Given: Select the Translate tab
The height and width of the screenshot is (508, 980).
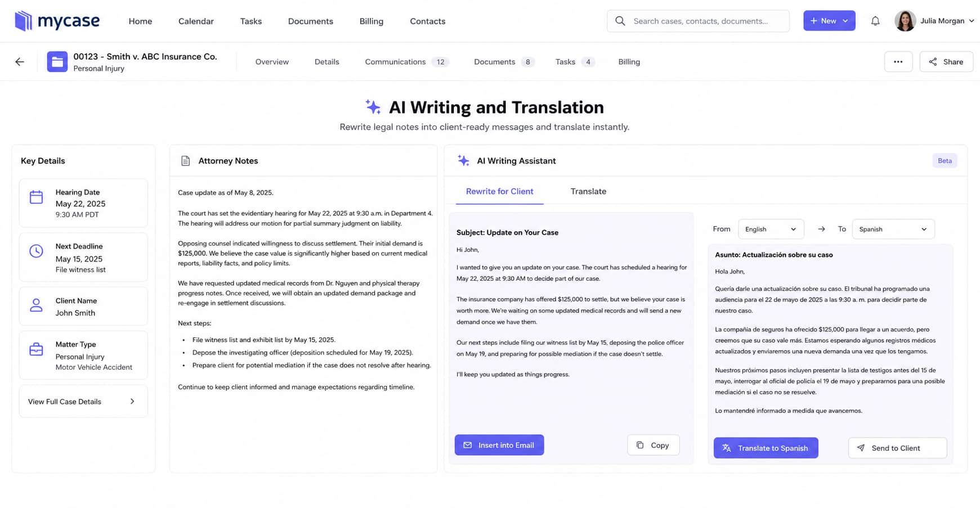Looking at the screenshot, I should (588, 191).
